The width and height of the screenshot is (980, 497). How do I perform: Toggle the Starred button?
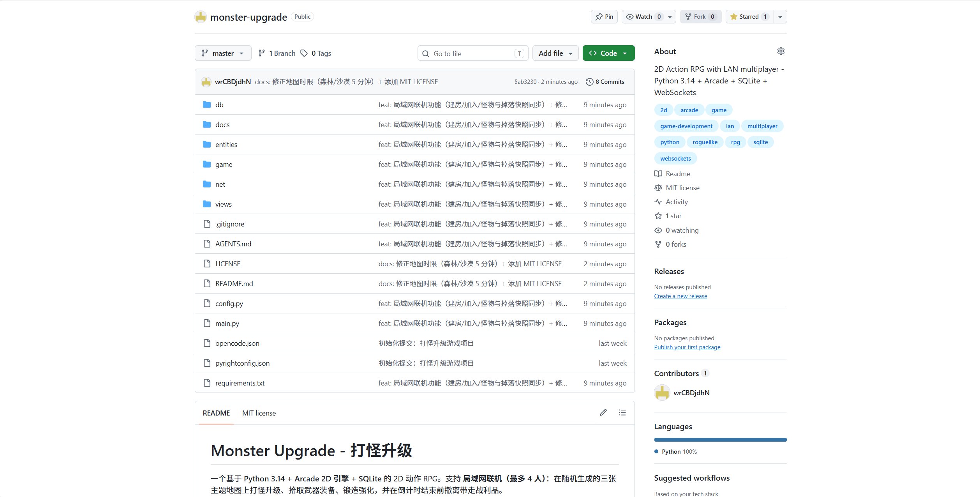(x=749, y=16)
